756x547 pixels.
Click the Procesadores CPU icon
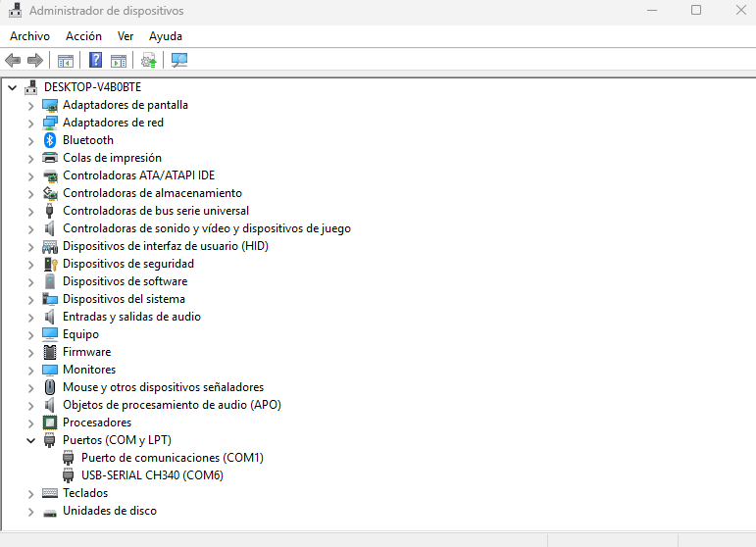click(50, 423)
